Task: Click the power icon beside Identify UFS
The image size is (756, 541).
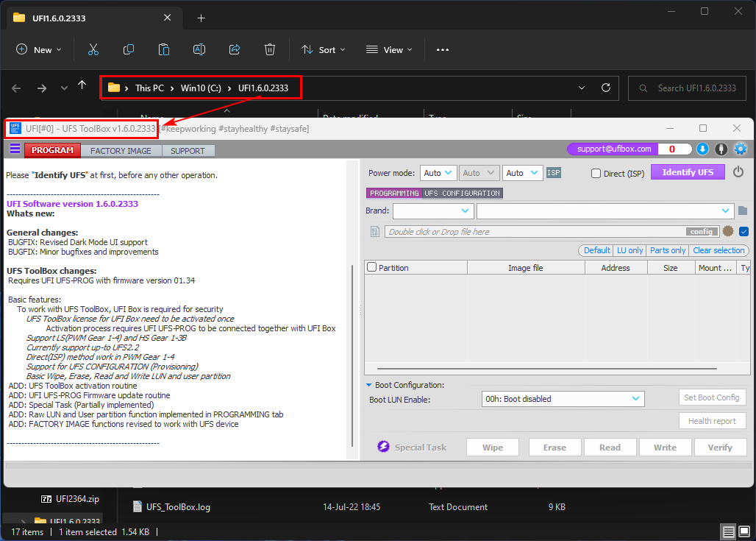Action: click(738, 172)
